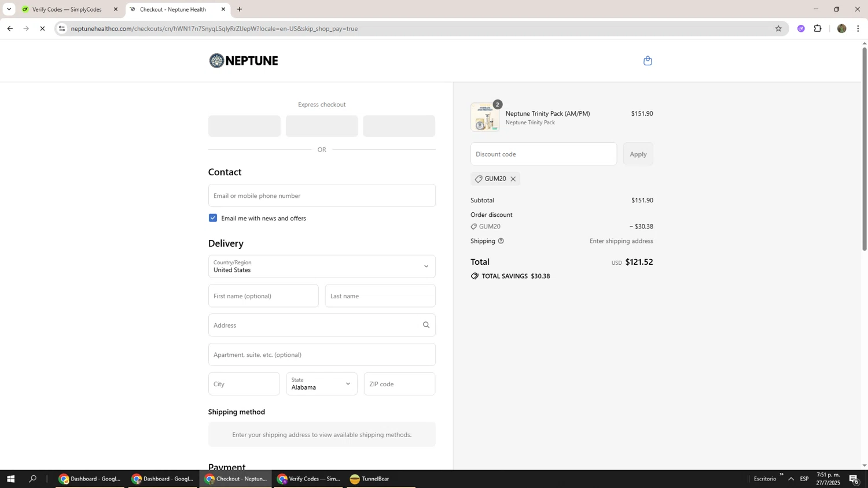Open the Chrome profile avatar
This screenshot has height=488, width=868.
point(841,28)
